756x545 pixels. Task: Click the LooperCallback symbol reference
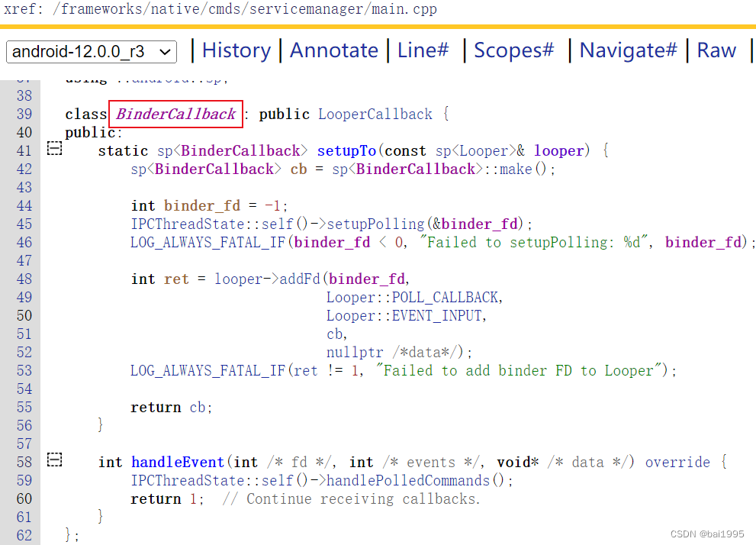(375, 114)
